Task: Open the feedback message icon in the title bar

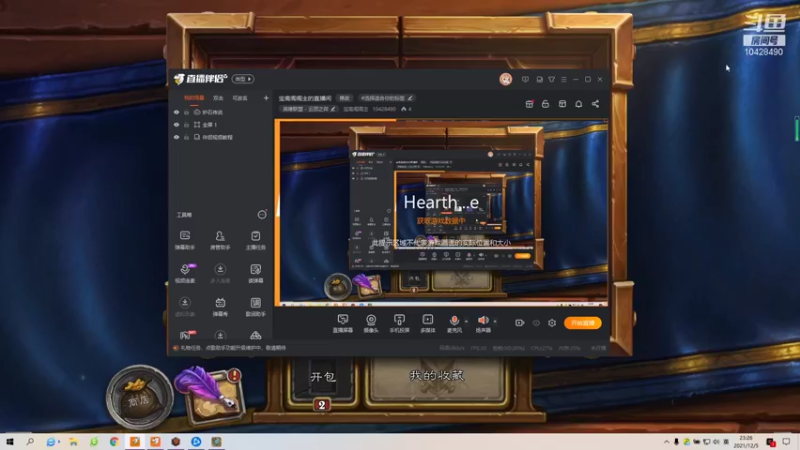Action: click(x=526, y=80)
